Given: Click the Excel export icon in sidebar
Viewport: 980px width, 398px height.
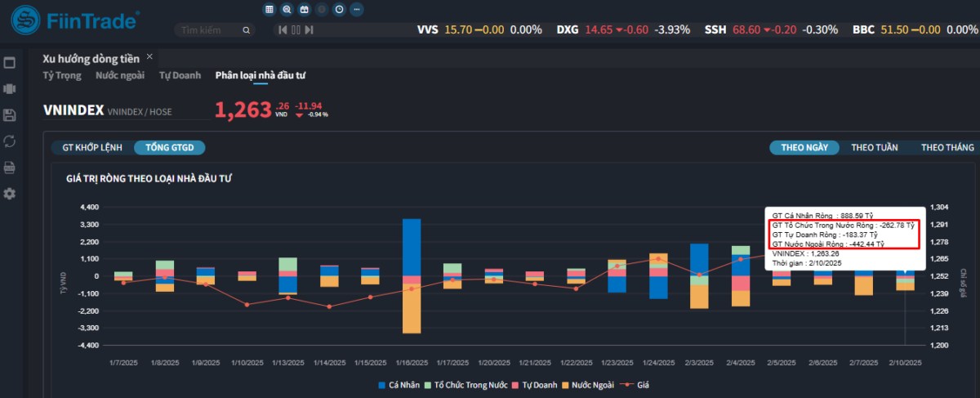Looking at the screenshot, I should 10,168.
